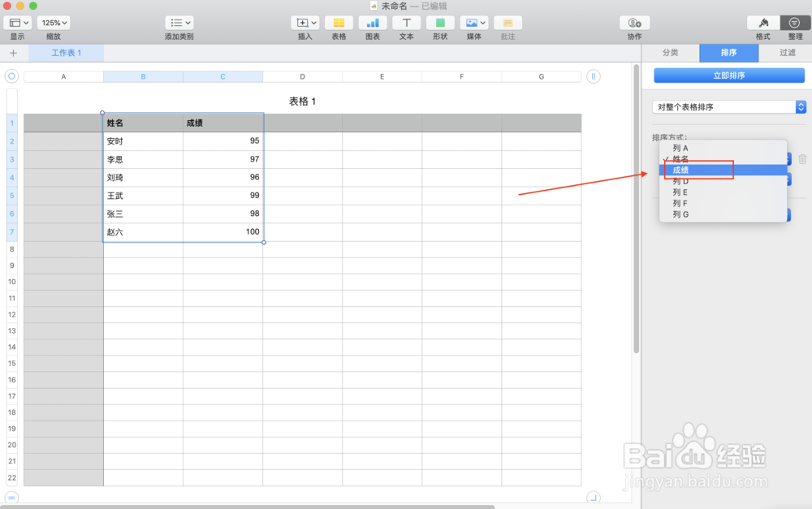This screenshot has height=509, width=812.
Task: Add a table with 表格 button
Action: (339, 23)
